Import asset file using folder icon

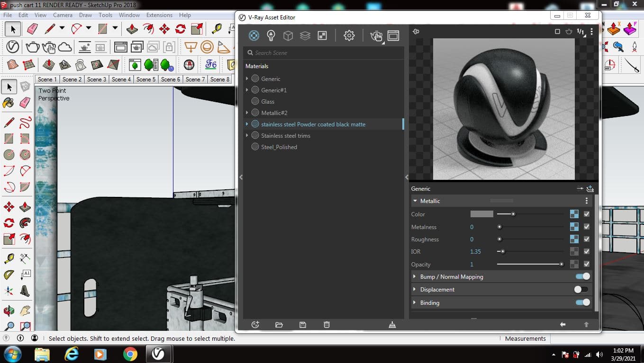279,325
